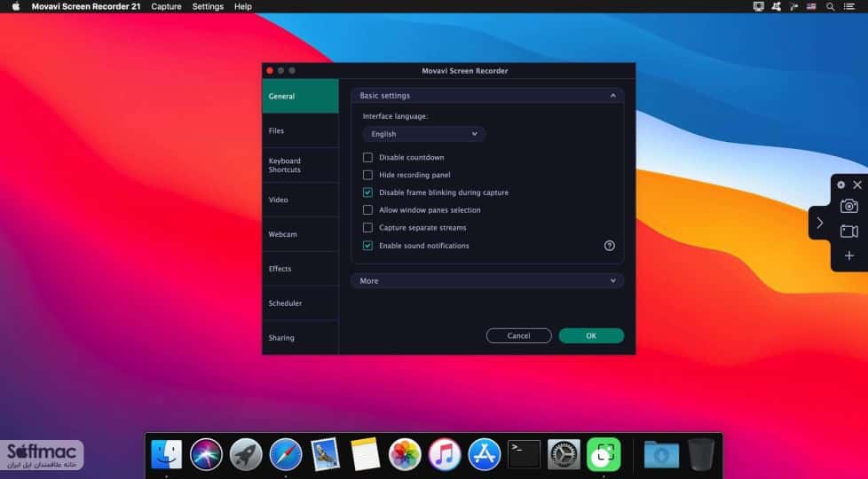
Task: Go to the Effects tab
Action: click(300, 269)
